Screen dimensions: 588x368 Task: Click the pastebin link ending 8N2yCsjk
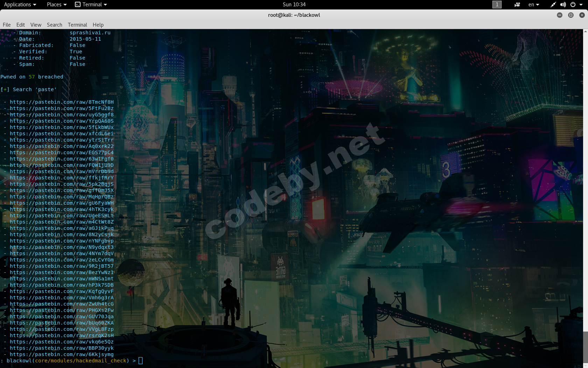(x=62, y=234)
